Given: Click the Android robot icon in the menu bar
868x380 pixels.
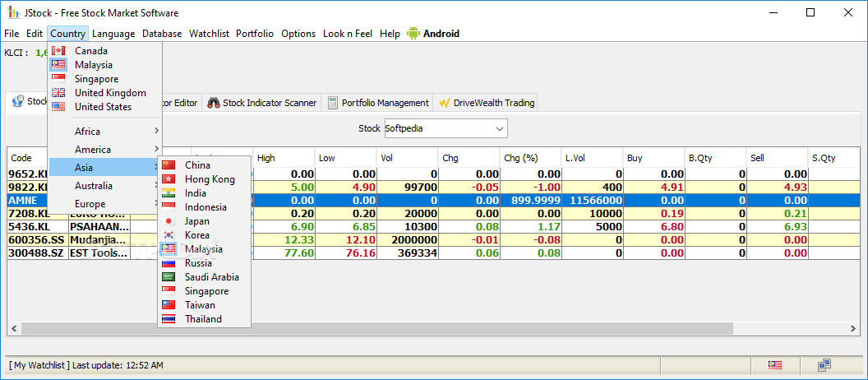Looking at the screenshot, I should 413,33.
